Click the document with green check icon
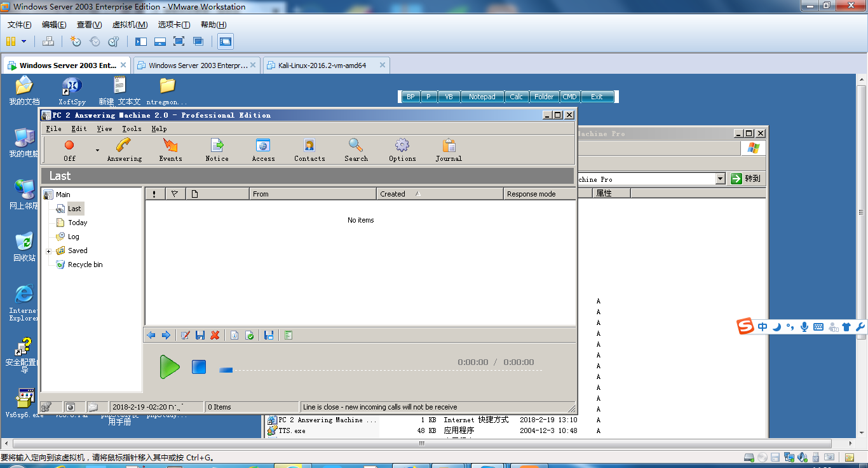The width and height of the screenshot is (868, 468). [x=250, y=335]
